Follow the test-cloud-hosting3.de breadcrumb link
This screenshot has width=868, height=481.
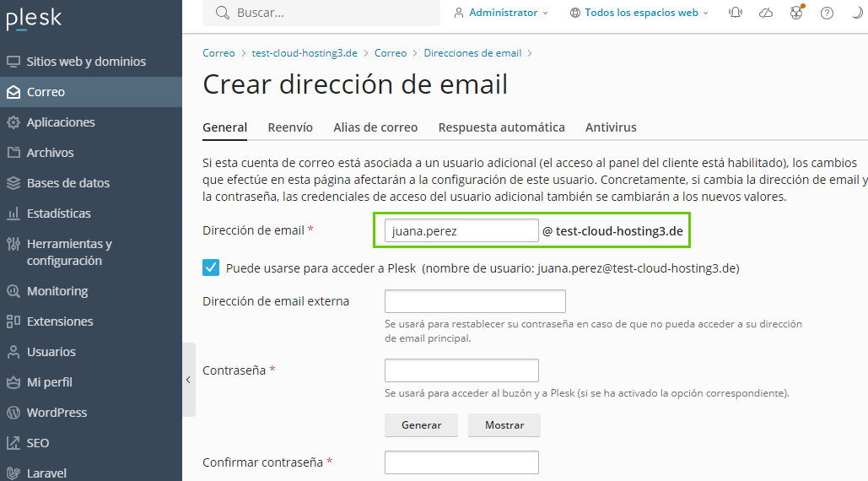305,53
